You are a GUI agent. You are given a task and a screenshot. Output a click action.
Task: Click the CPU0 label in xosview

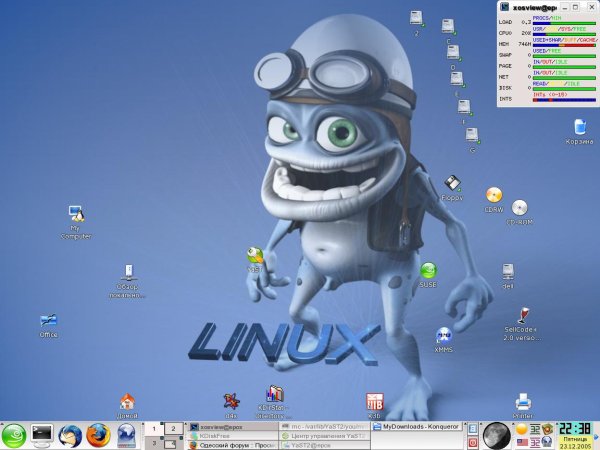[x=505, y=33]
